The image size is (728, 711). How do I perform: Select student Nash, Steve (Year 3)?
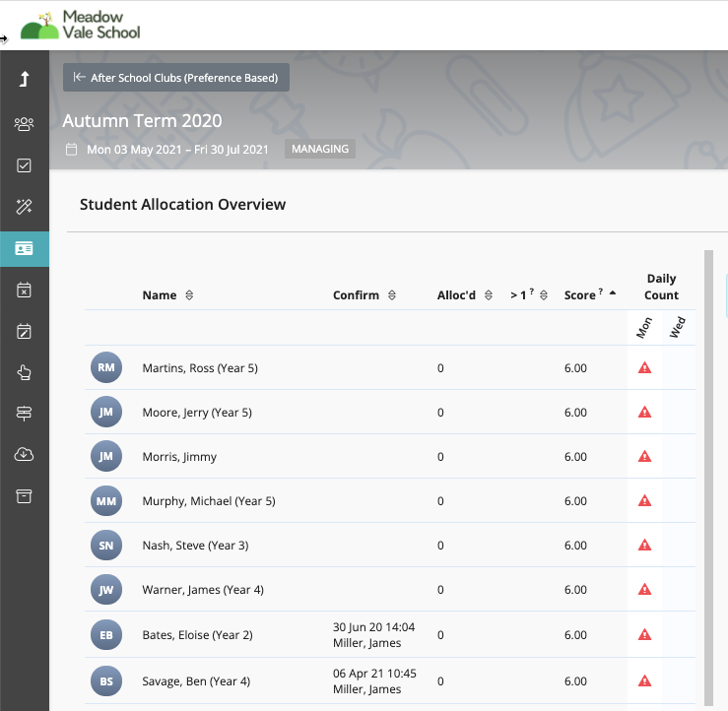pyautogui.click(x=195, y=546)
